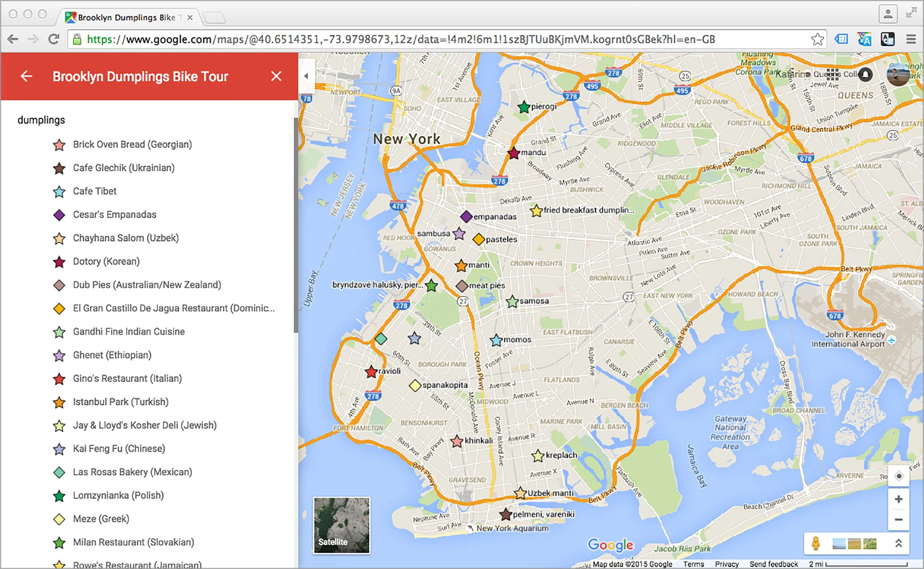Screen dimensions: 924x569
Task: Bookmark this page with the star
Action: pos(817,39)
